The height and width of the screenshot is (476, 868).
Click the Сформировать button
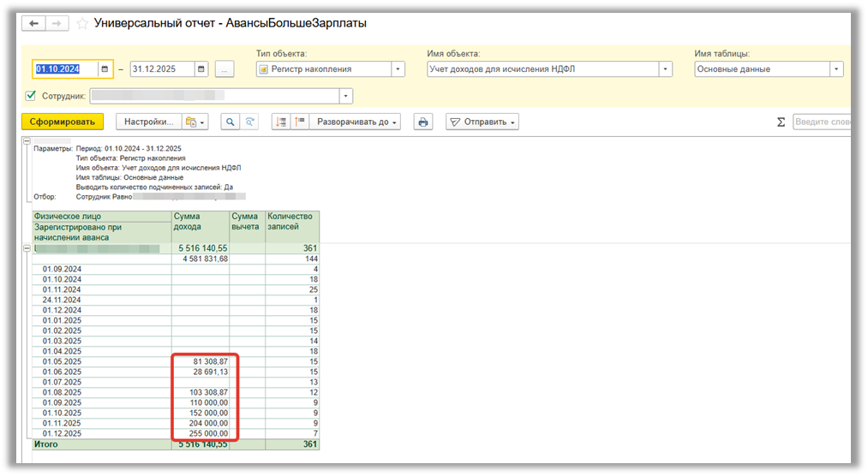62,122
